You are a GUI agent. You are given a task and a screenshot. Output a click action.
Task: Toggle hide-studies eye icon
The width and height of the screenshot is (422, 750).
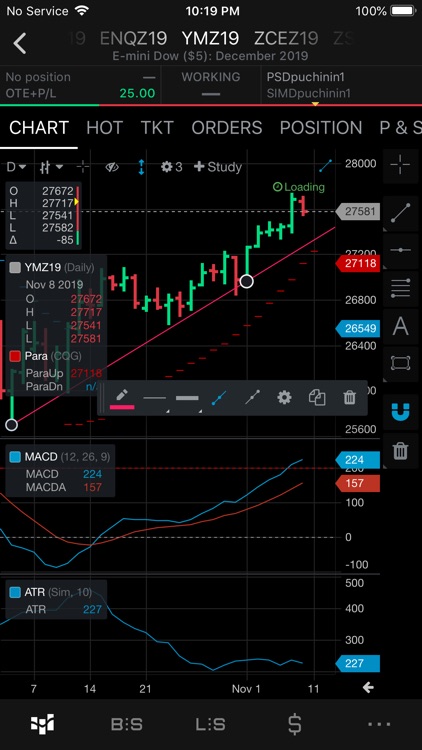pos(112,167)
